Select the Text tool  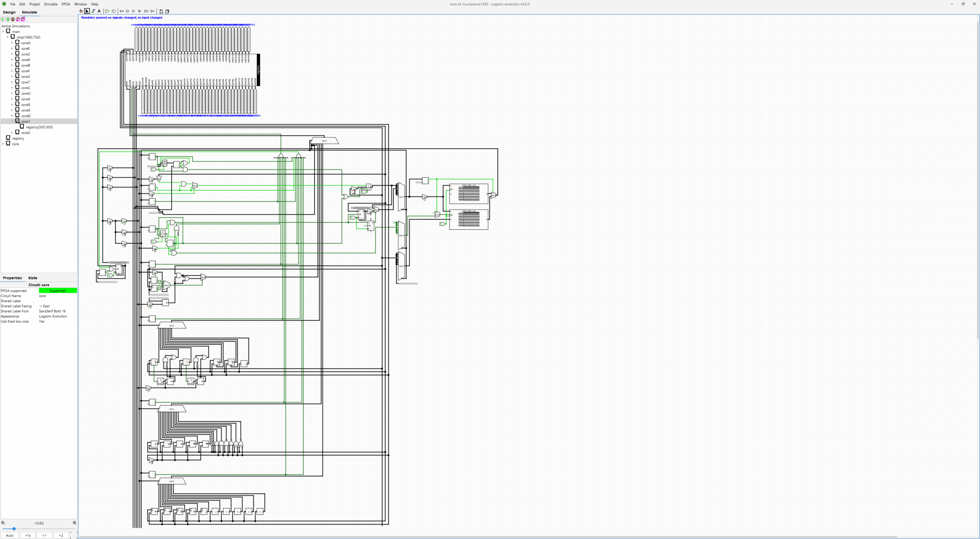[x=99, y=11]
